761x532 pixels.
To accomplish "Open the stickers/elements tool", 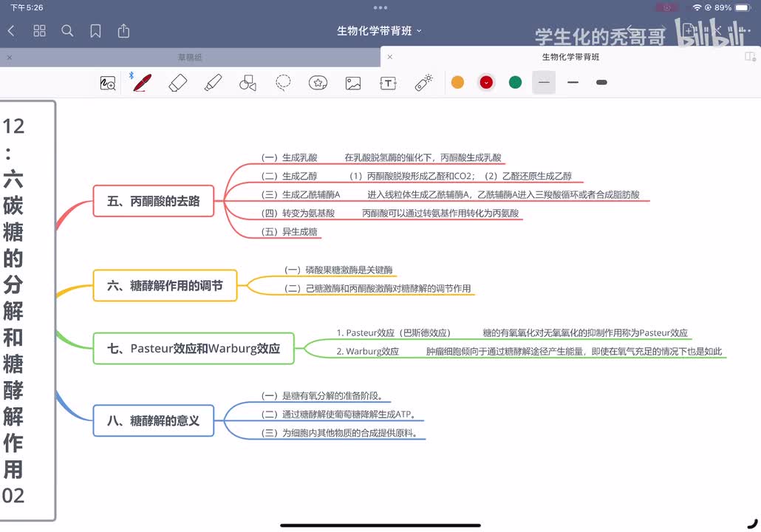I will click(x=318, y=83).
